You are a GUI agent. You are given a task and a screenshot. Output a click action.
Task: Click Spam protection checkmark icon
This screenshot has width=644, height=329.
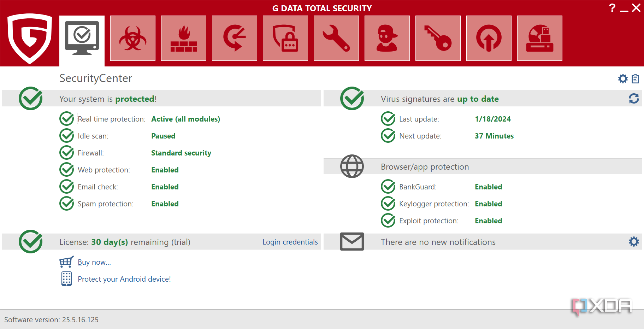[x=67, y=204]
